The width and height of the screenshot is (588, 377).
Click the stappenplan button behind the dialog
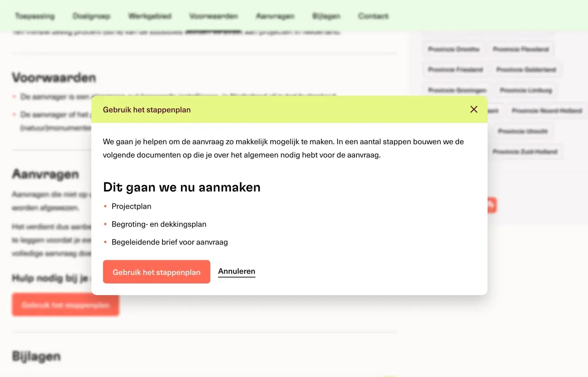65,305
